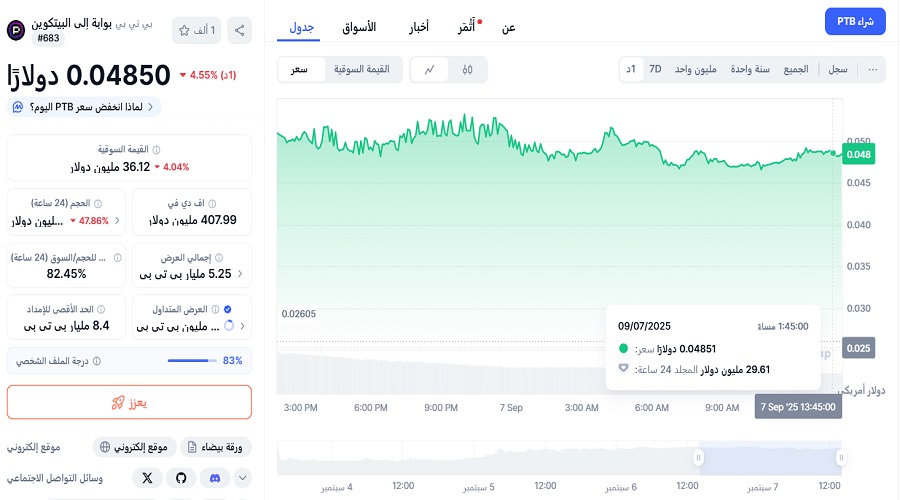Click the 7 Sep '25 13:45:00 crosshair label

pos(798,407)
